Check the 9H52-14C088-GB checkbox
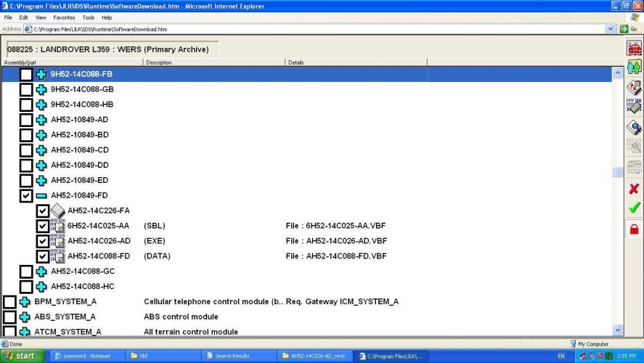The height and width of the screenshot is (363, 644). 26,89
